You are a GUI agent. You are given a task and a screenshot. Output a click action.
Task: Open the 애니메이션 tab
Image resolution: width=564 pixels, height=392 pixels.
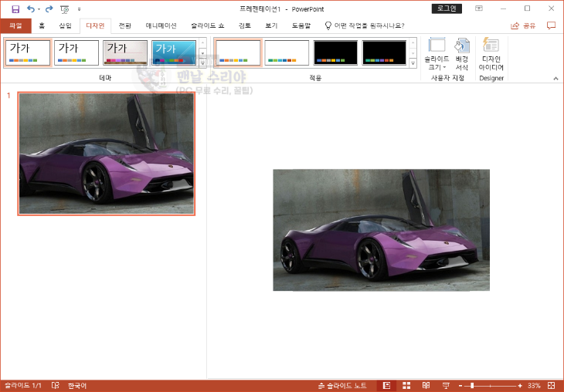click(161, 25)
